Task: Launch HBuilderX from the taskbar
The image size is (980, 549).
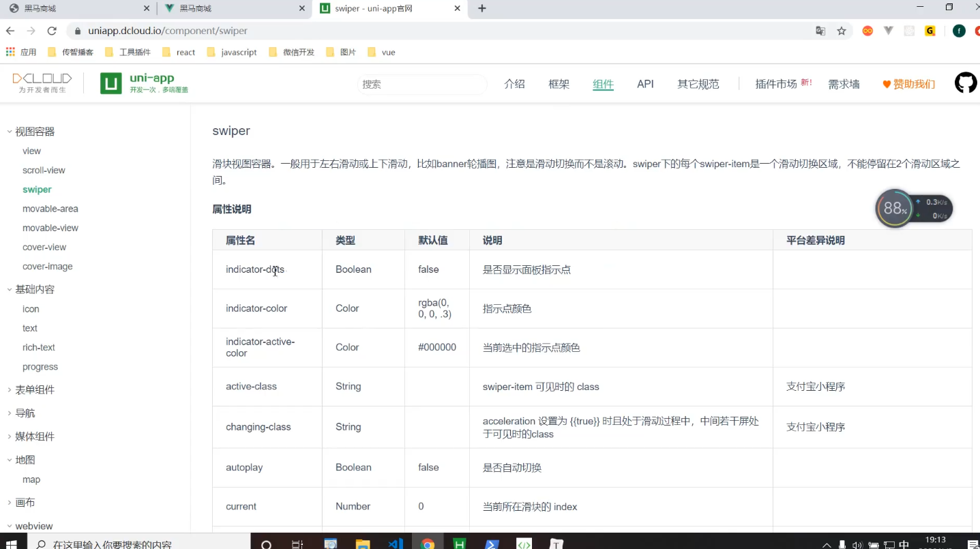Action: [460, 544]
